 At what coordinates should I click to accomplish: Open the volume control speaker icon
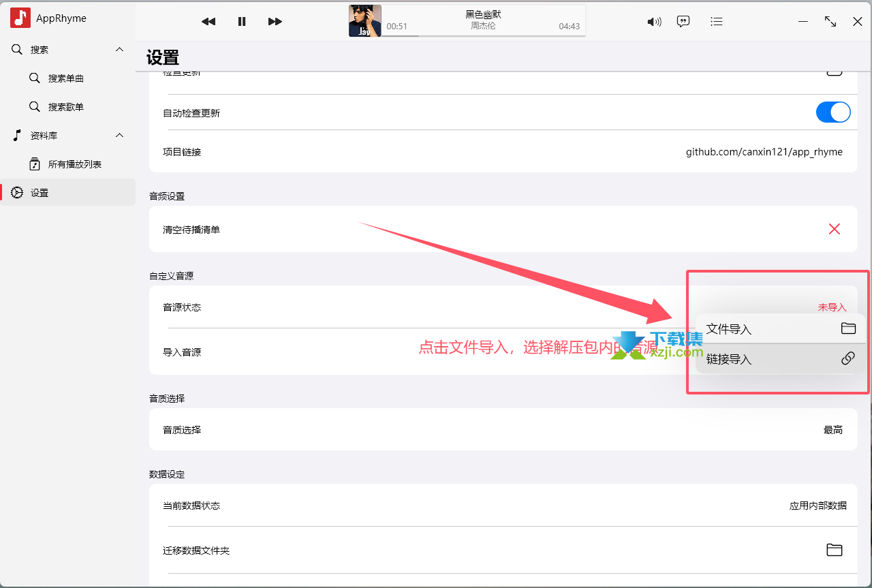coord(654,22)
